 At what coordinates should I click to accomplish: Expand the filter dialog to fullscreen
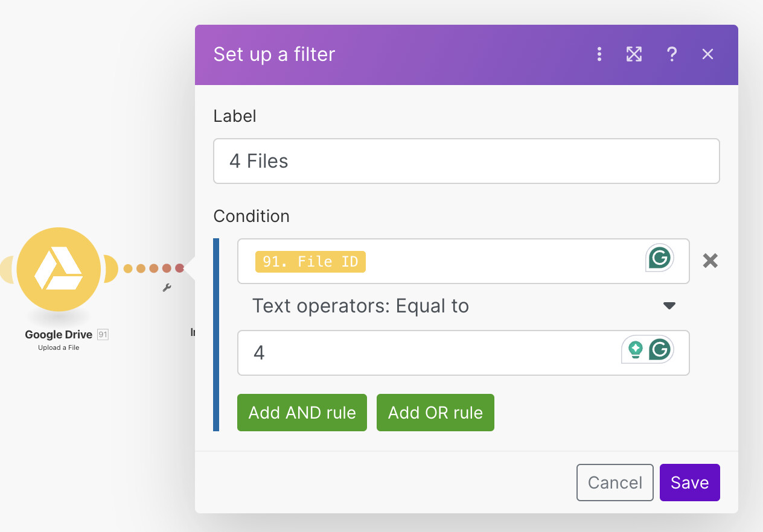[634, 54]
